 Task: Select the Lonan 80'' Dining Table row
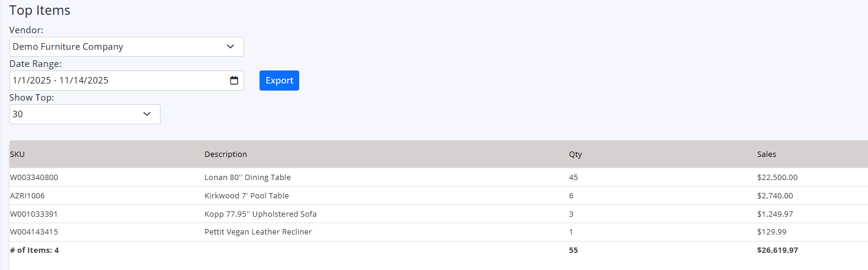[x=248, y=177]
